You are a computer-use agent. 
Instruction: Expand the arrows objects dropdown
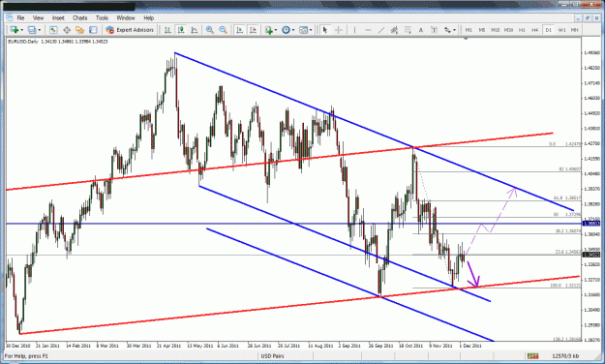[455, 30]
